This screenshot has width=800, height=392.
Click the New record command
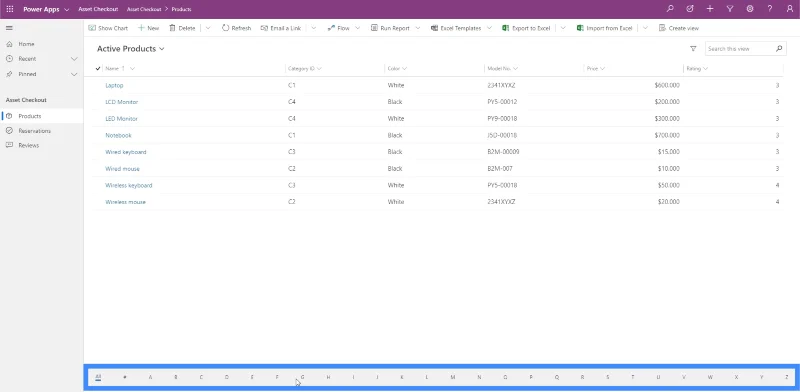[x=148, y=28]
